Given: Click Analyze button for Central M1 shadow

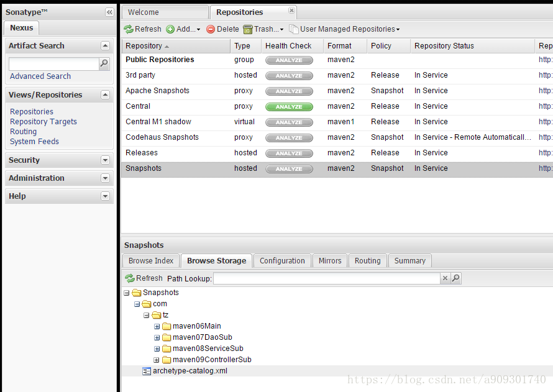Looking at the screenshot, I should pos(289,122).
